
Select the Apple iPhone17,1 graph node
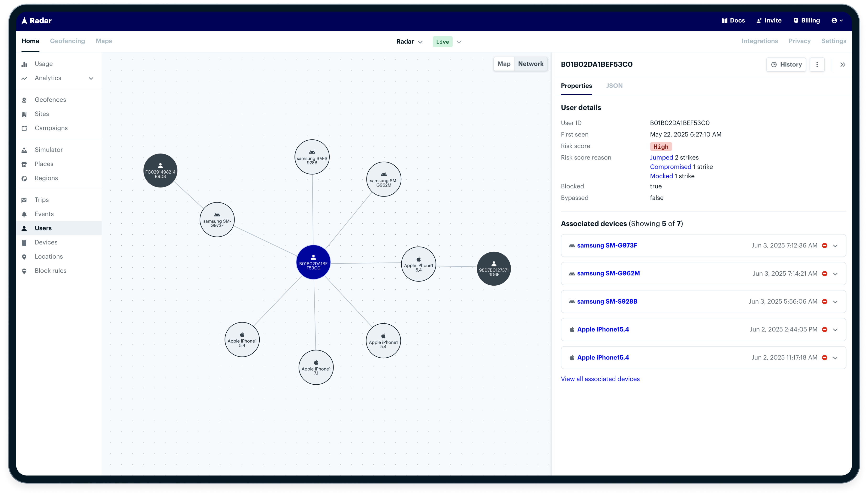point(316,367)
